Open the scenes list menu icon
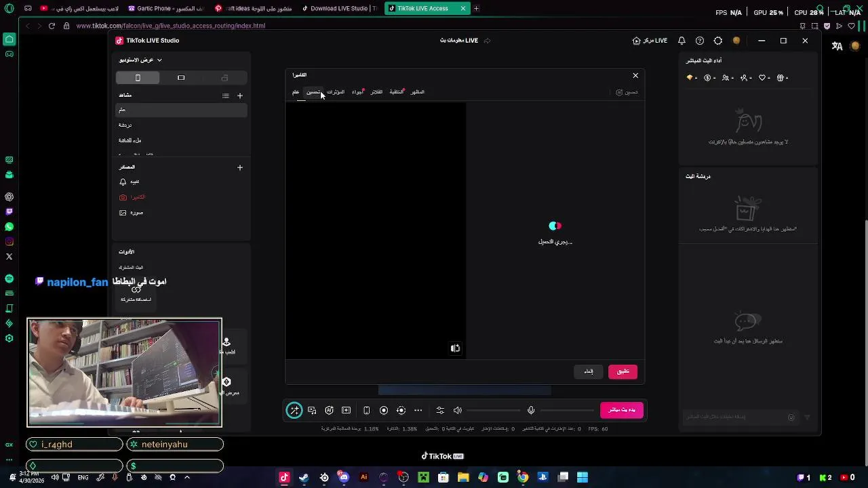 pyautogui.click(x=226, y=96)
